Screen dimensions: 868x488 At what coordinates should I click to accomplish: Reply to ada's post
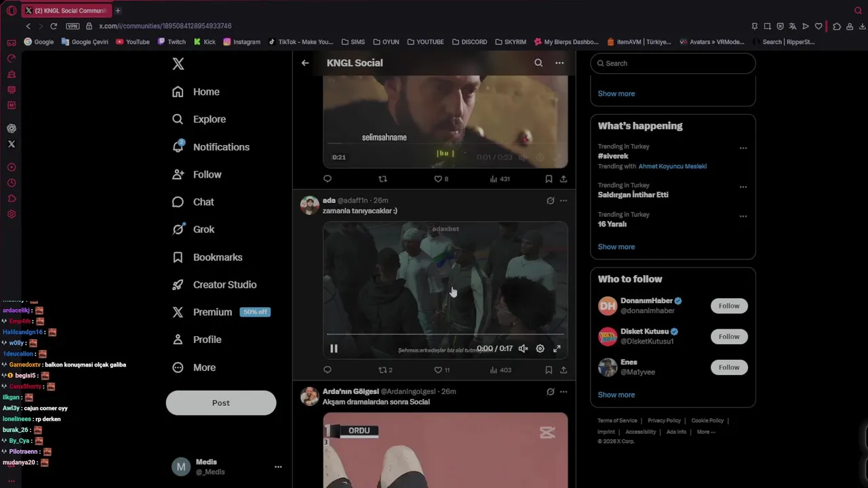[x=328, y=370]
